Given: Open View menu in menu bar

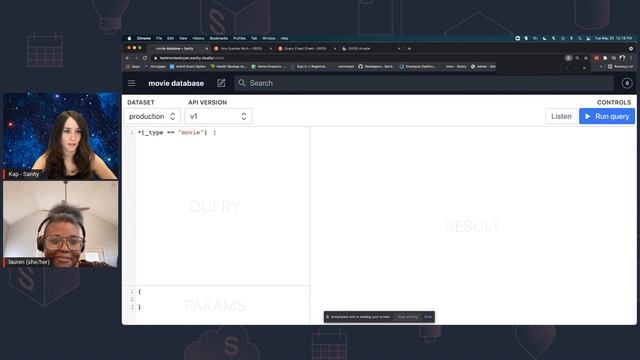Looking at the screenshot, I should coord(183,38).
